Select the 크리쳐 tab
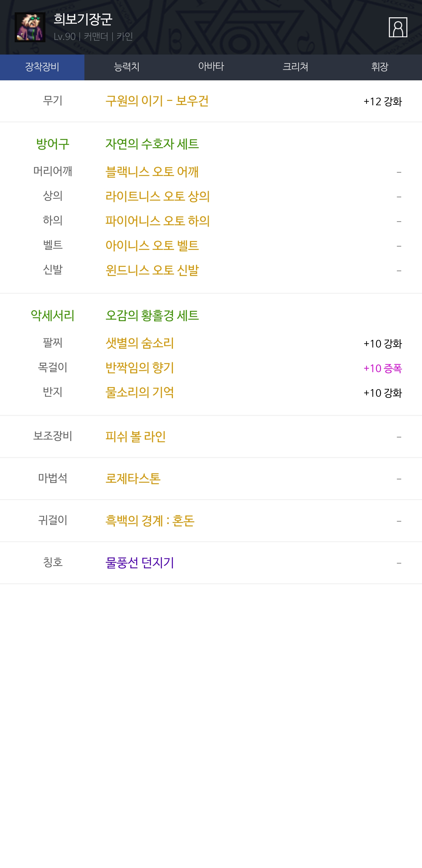 [x=295, y=67]
